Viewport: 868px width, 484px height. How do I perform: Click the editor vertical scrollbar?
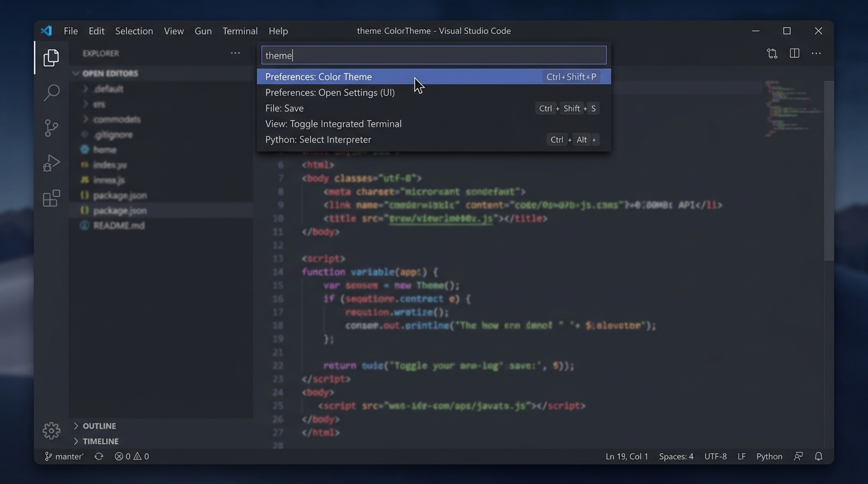click(829, 170)
